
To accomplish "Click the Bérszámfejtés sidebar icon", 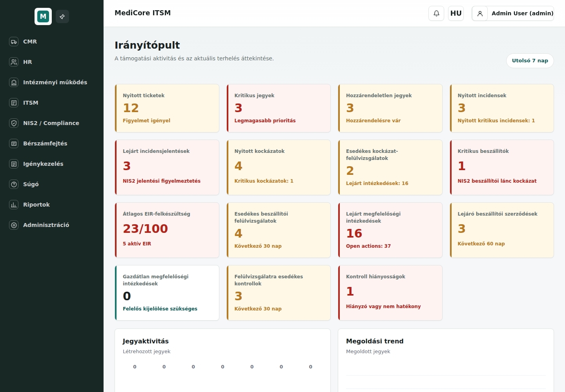I will point(14,143).
